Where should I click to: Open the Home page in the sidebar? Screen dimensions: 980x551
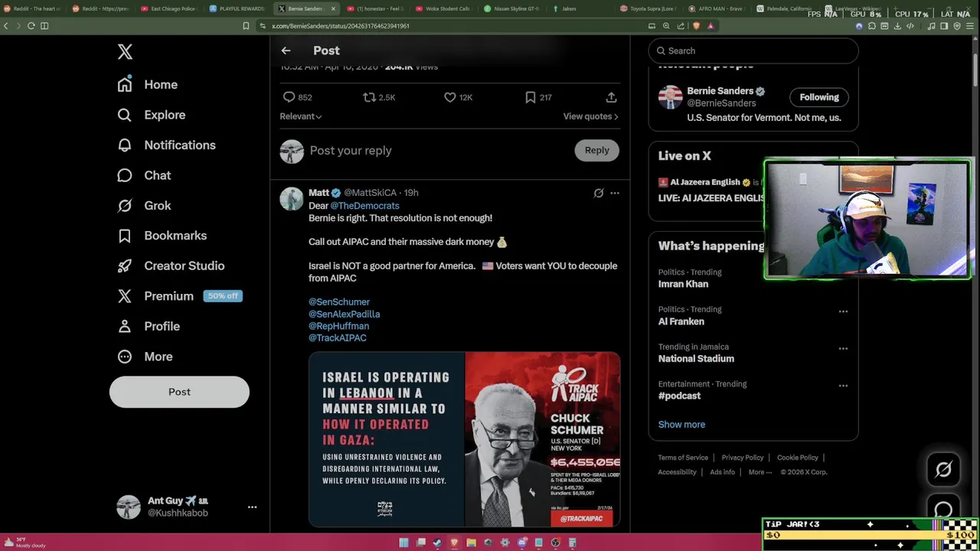148,84
